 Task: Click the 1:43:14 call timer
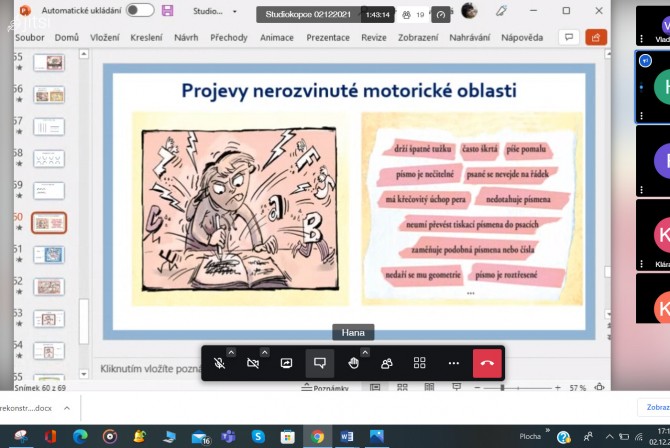(x=378, y=15)
